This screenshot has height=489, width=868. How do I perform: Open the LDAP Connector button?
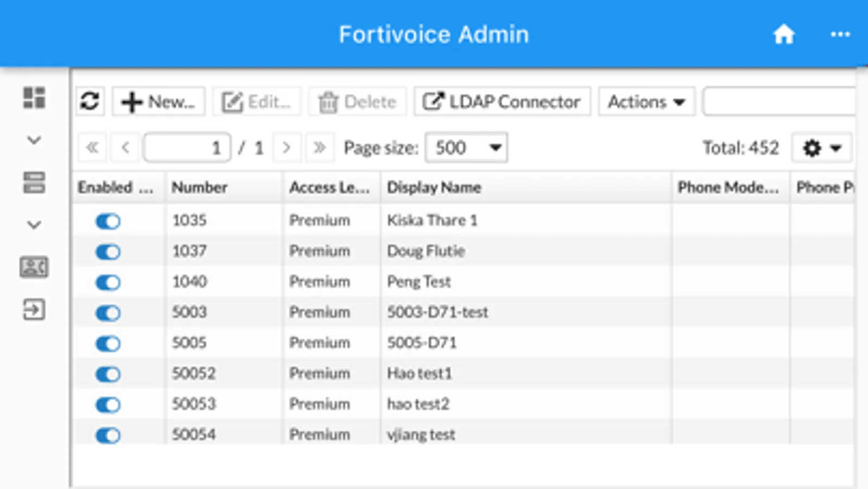point(502,102)
